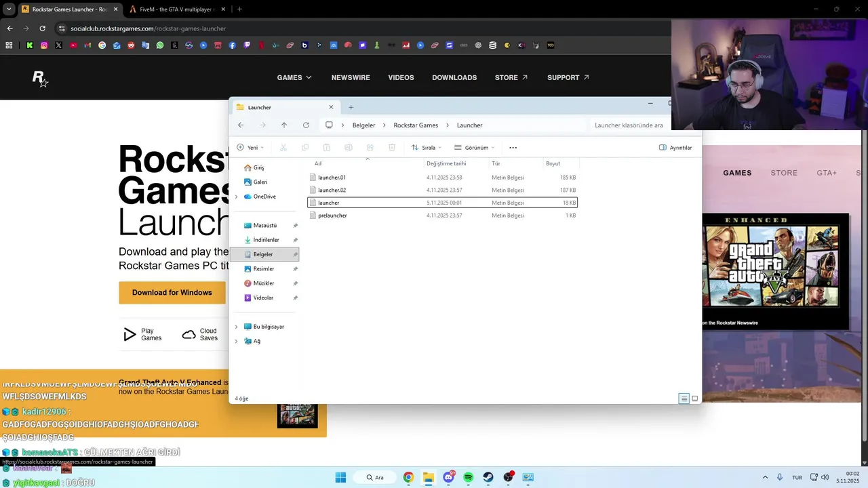Open the browser tab search dropdown arrow
Viewport: 868px width, 488px height.
pos(9,9)
